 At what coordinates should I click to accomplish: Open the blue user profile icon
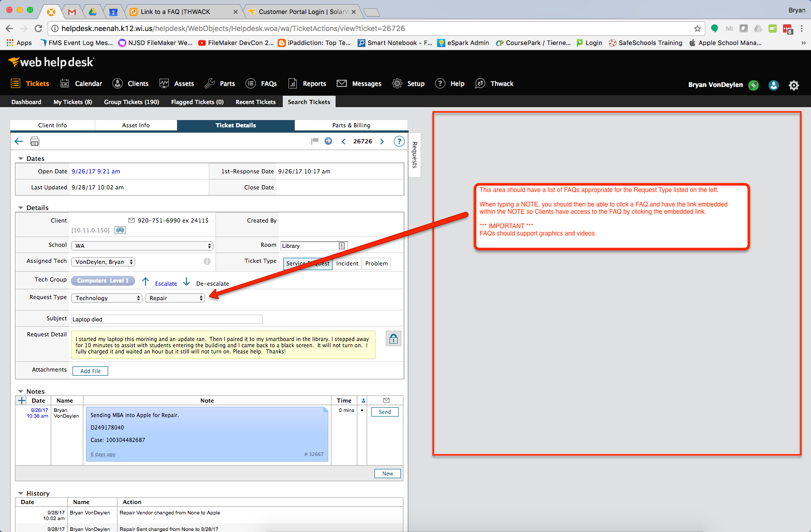(774, 85)
